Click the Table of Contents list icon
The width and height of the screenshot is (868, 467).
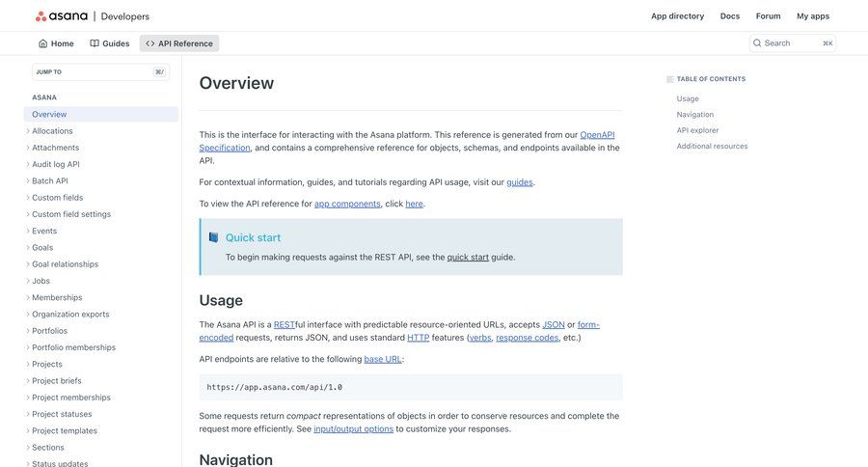670,79
